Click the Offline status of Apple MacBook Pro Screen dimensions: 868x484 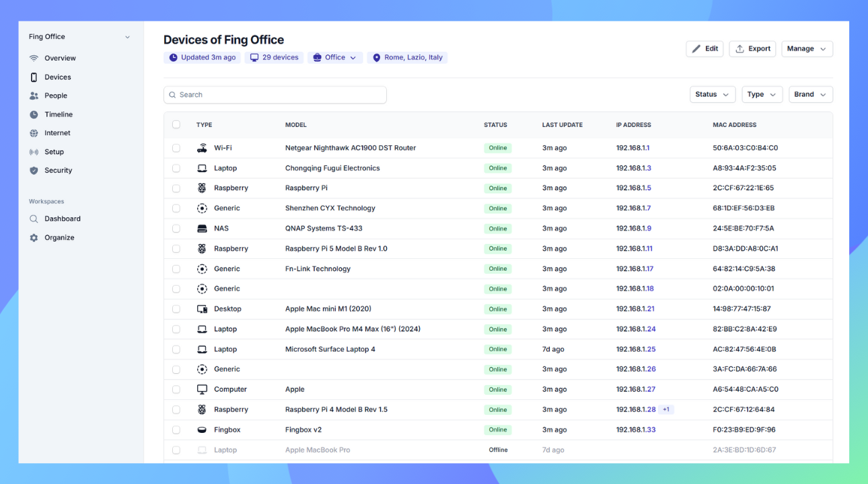(498, 450)
